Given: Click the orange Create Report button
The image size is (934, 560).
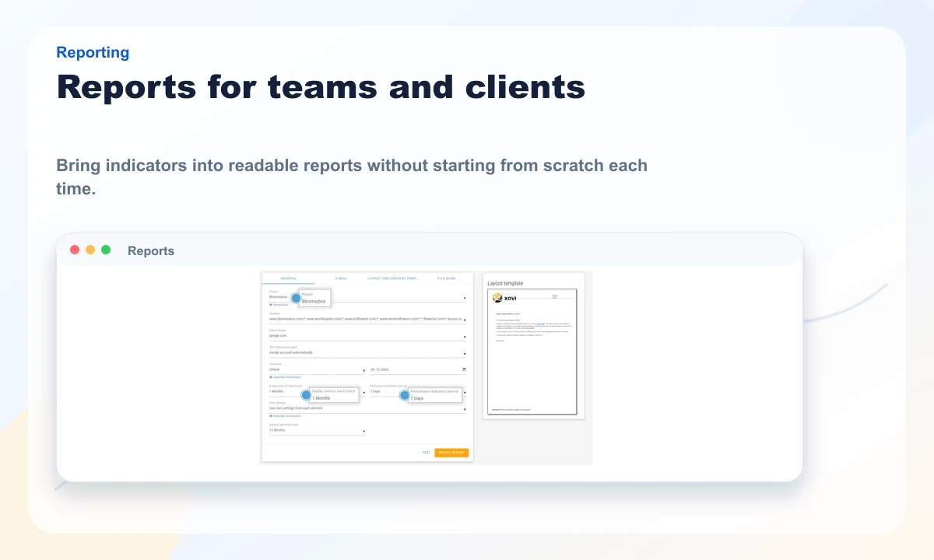Looking at the screenshot, I should pos(451,453).
